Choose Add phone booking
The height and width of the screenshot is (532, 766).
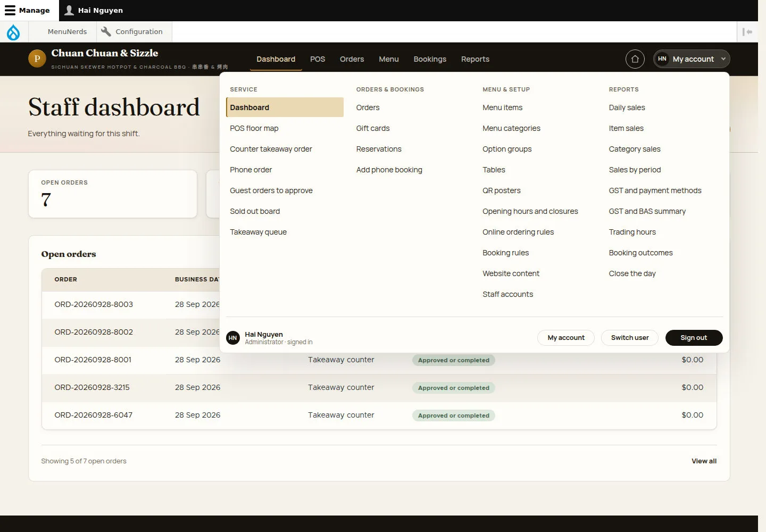[389, 170]
